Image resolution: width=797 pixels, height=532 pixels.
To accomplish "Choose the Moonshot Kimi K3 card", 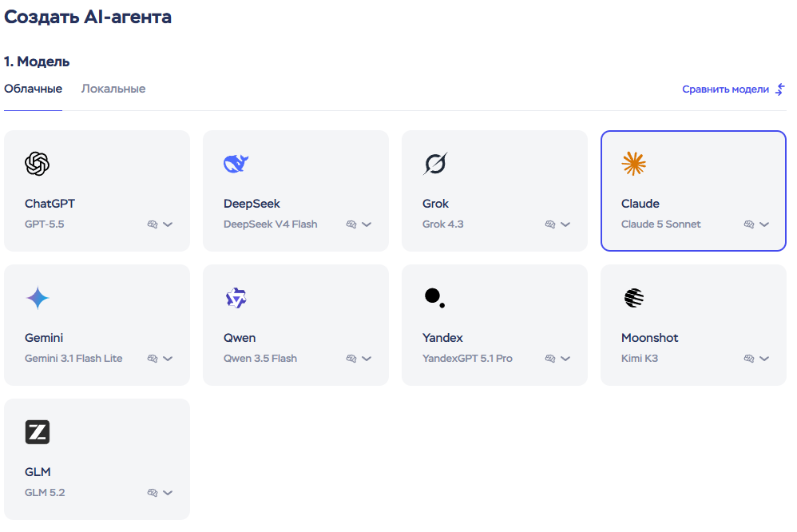I will pyautogui.click(x=693, y=325).
